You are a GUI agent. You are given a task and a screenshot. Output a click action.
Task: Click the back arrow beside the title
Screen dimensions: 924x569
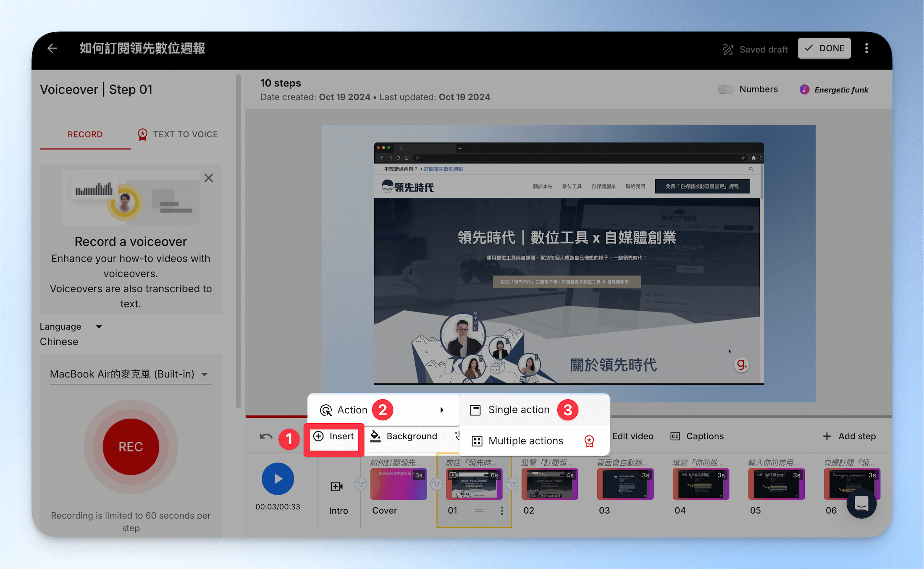[52, 48]
